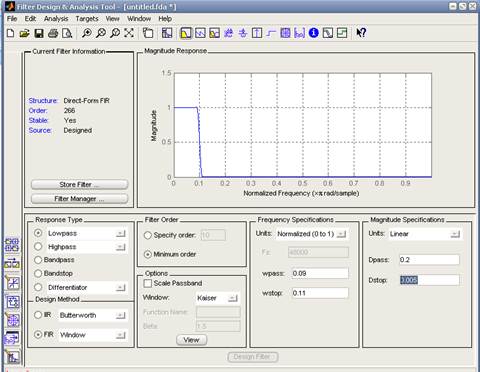Open the FIR Window method dropdown
Image resolution: width=480 pixels, height=372 pixels.
(121, 335)
